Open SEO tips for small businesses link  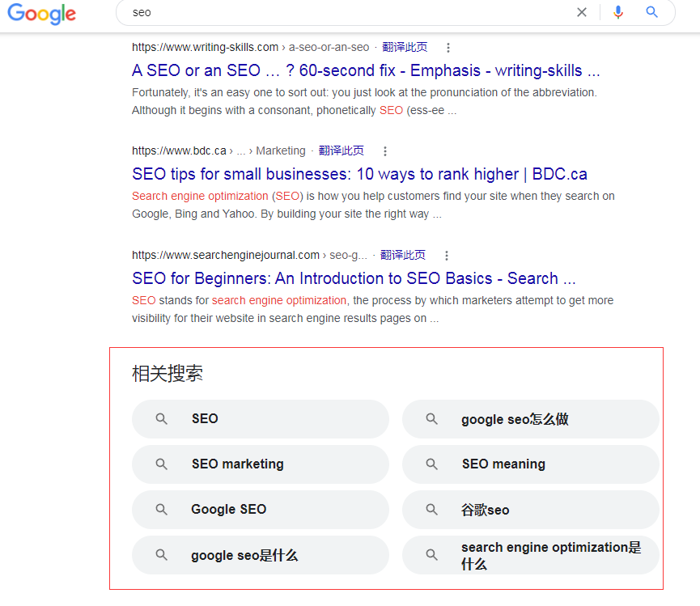coord(360,174)
